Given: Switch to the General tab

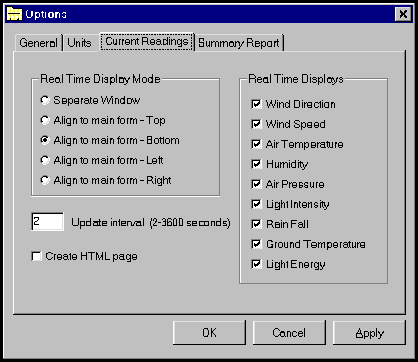Looking at the screenshot, I should pyautogui.click(x=38, y=43).
